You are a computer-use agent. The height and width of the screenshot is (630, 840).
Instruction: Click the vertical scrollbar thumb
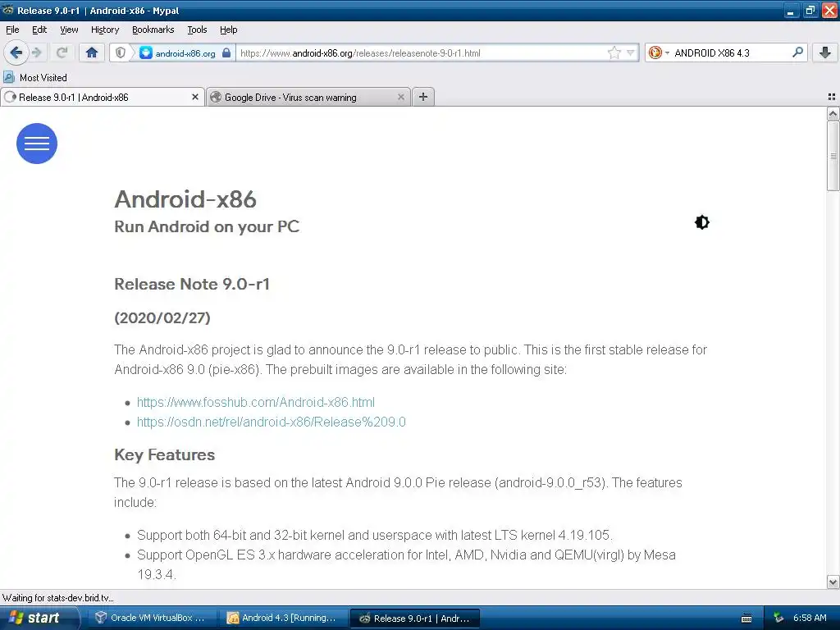(833, 156)
